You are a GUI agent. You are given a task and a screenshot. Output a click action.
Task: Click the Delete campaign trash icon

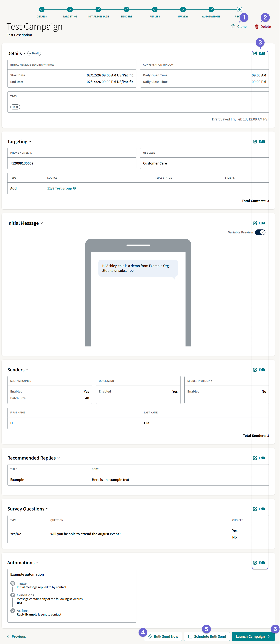click(257, 27)
